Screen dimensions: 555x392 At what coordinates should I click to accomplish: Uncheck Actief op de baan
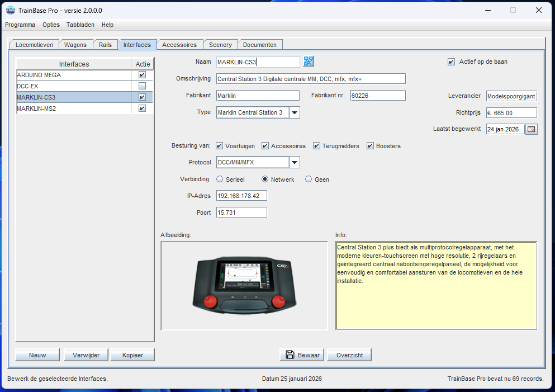pyautogui.click(x=452, y=62)
